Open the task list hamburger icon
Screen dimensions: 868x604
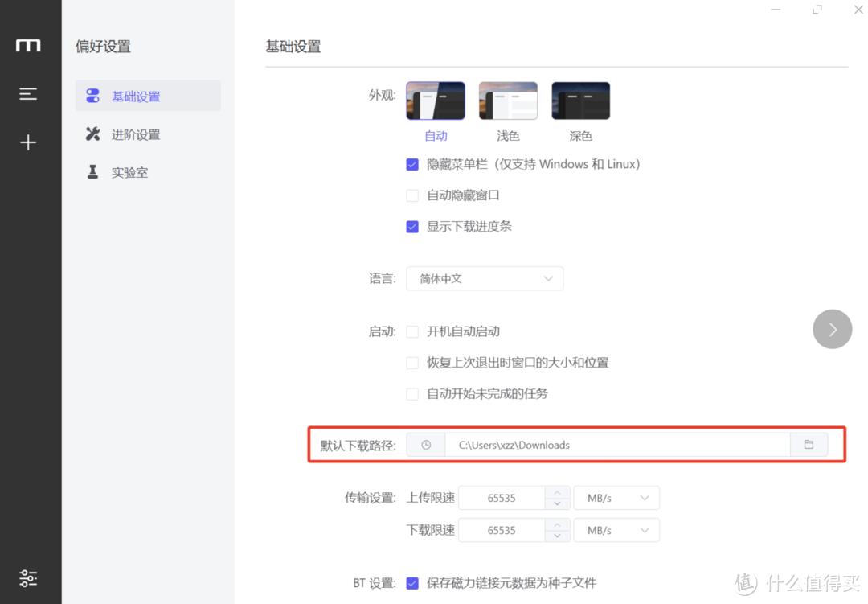point(28,93)
